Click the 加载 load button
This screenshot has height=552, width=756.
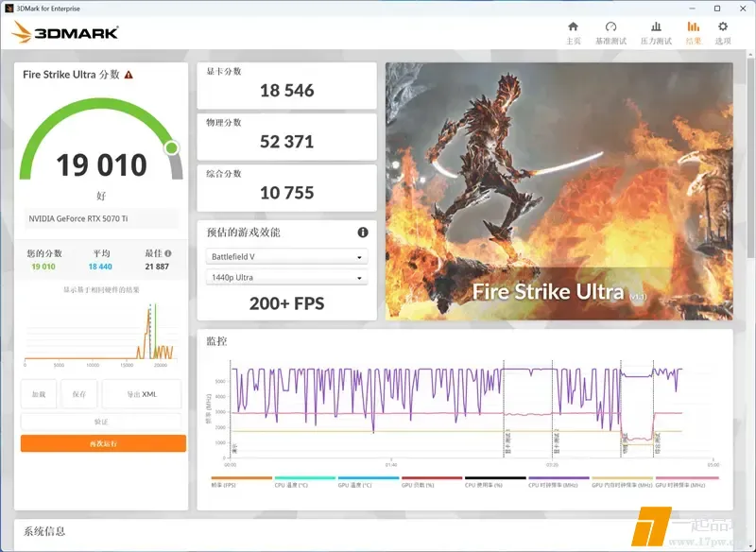(x=39, y=394)
